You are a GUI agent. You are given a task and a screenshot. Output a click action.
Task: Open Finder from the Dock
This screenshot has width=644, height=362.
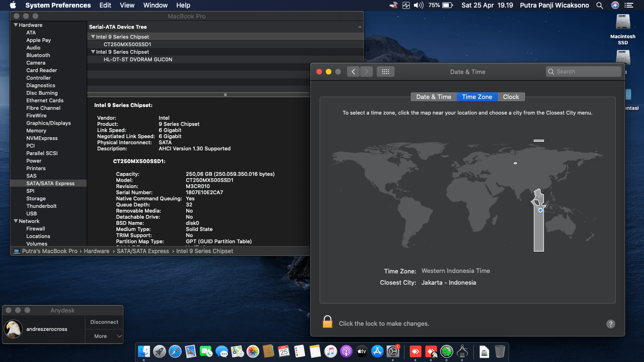[x=144, y=351]
